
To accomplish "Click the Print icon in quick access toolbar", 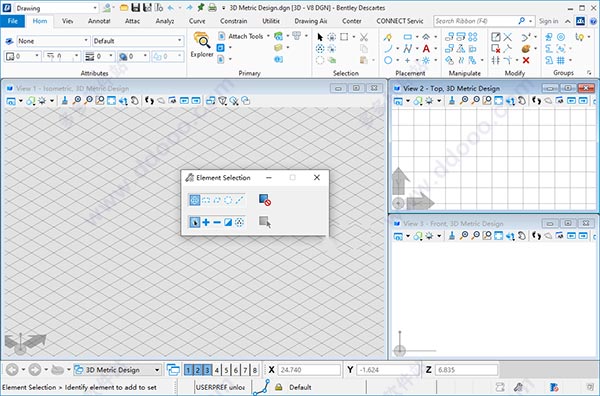I will pyautogui.click(x=212, y=8).
